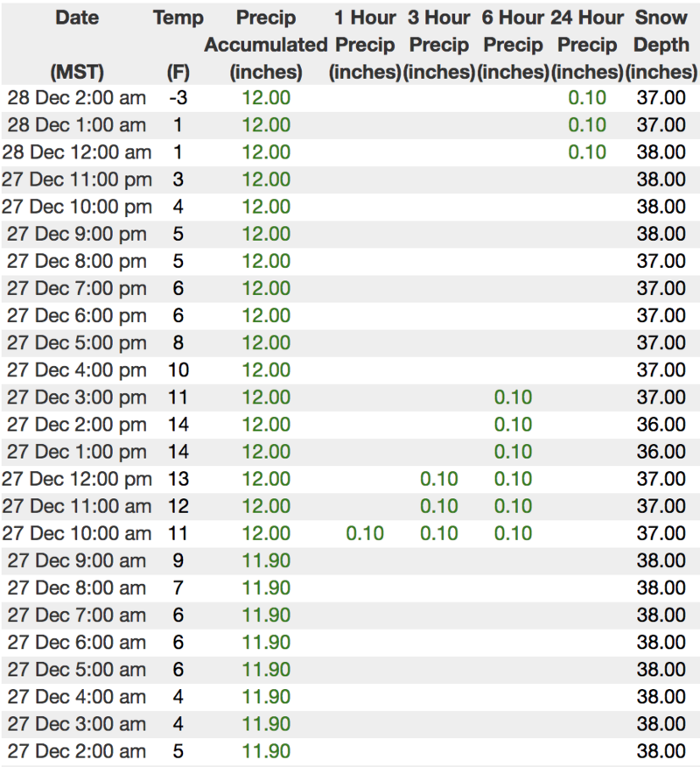Click the -3 temperature value
The width and height of the screenshot is (700, 767).
pos(178,98)
